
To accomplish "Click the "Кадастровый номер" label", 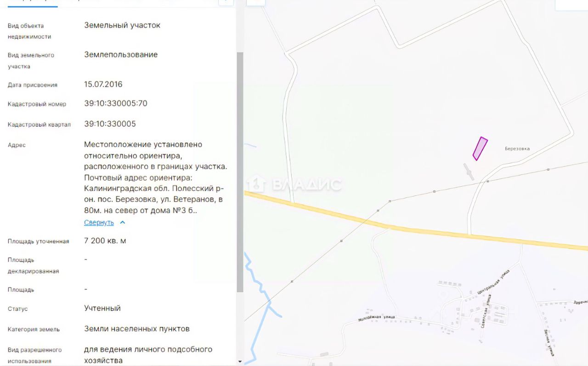I will pos(37,104).
